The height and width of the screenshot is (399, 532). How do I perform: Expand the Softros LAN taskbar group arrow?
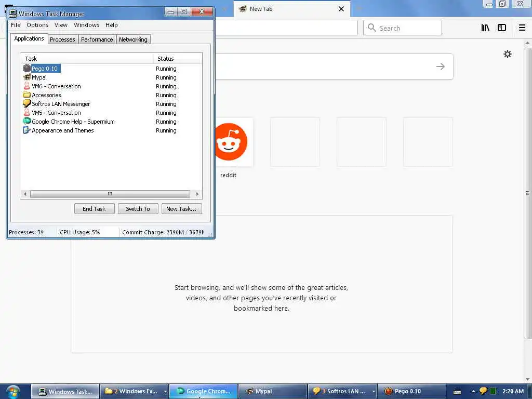click(x=373, y=391)
